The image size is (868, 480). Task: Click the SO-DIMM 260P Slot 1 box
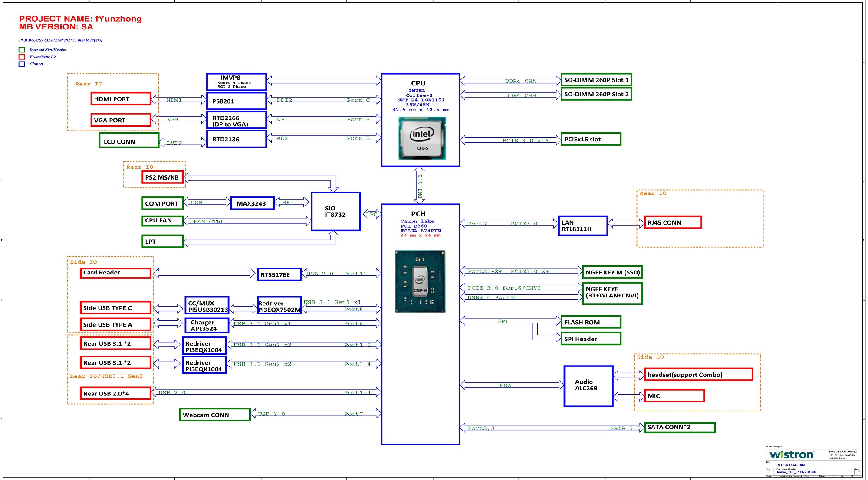click(596, 80)
